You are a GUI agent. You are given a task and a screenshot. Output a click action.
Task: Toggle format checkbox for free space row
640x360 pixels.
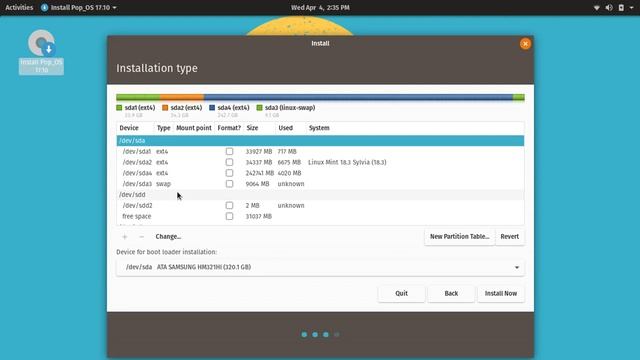point(229,216)
